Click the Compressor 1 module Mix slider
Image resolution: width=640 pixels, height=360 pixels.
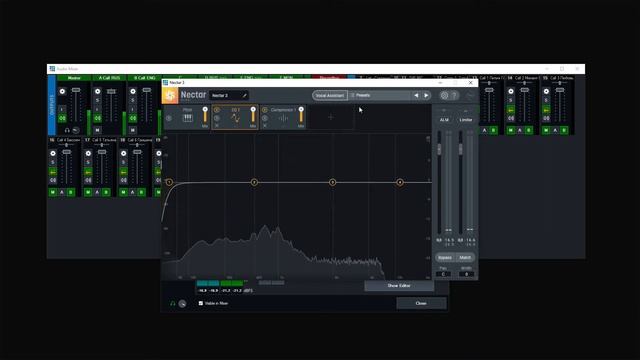coord(301,116)
